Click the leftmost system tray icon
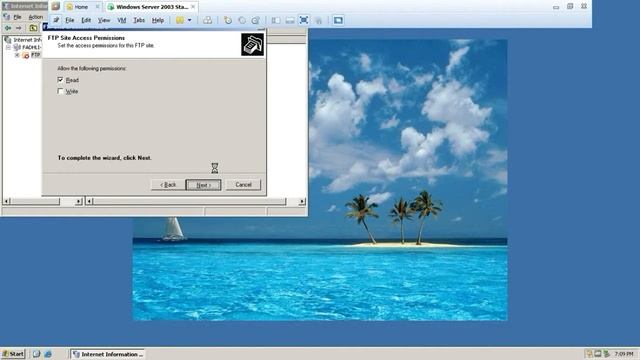The image size is (640, 360). click(x=589, y=353)
